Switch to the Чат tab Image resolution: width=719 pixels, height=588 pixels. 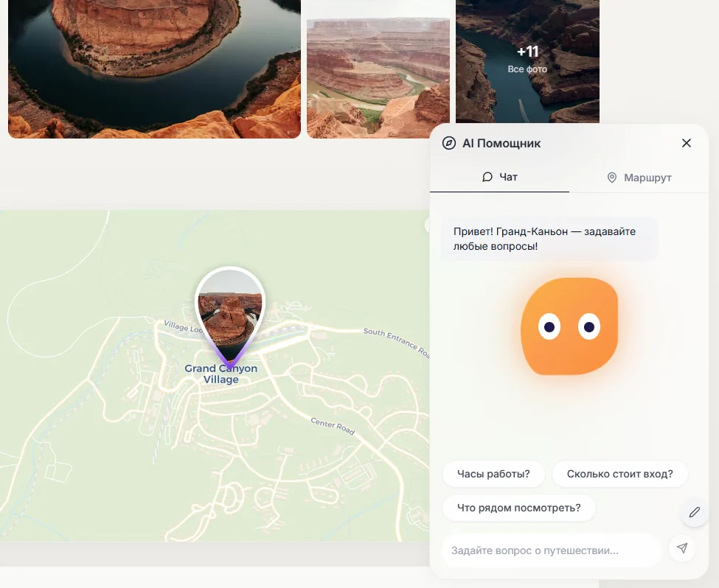tap(499, 178)
